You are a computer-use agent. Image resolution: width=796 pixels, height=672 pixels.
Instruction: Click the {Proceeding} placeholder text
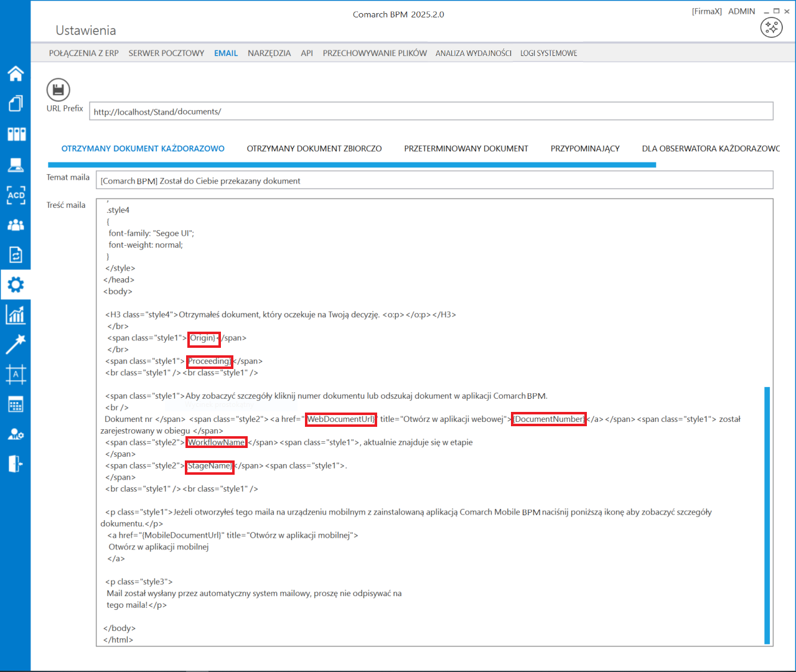point(209,362)
